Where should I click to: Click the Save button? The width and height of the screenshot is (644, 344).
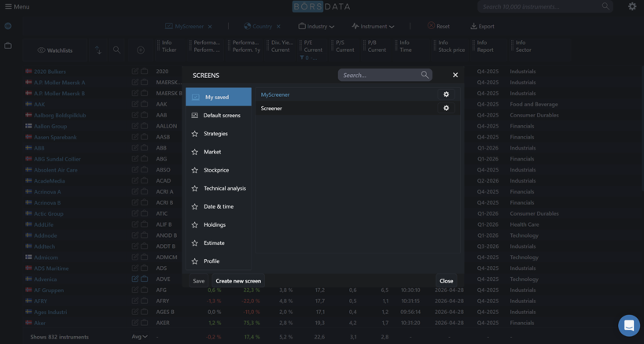point(199,281)
